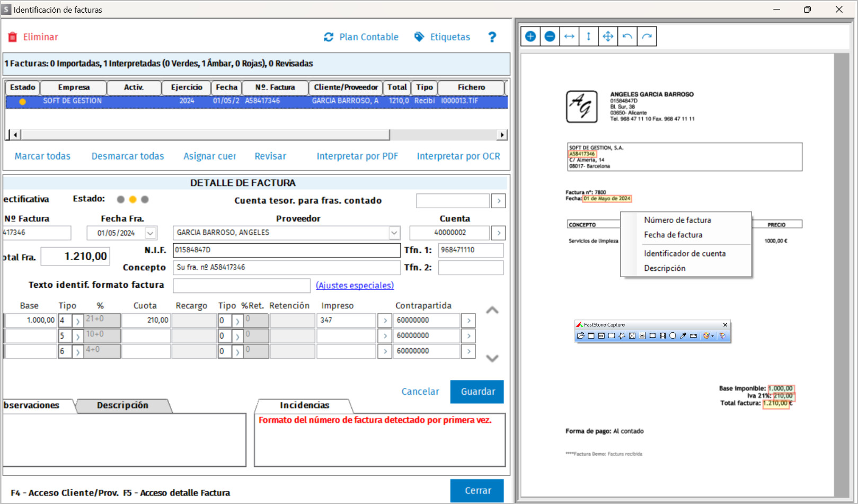Click the Texto identif. formato factura field
The height and width of the screenshot is (504, 858).
pos(242,286)
